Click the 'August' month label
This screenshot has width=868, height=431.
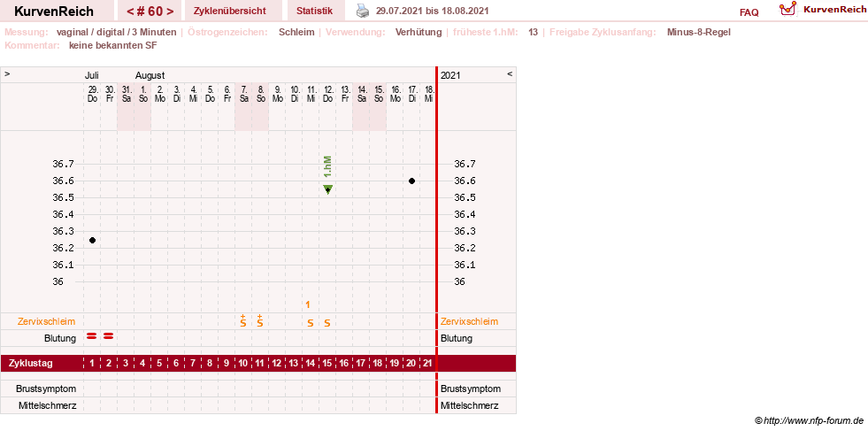[150, 75]
